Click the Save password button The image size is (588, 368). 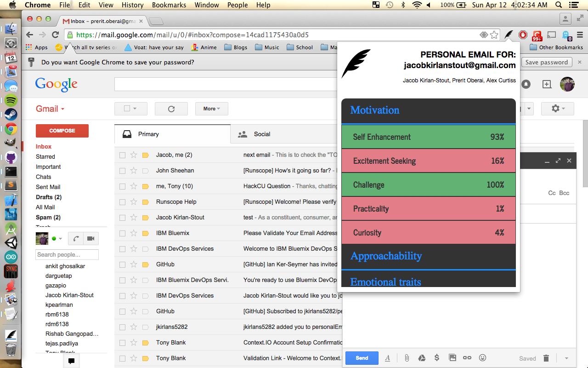[547, 62]
